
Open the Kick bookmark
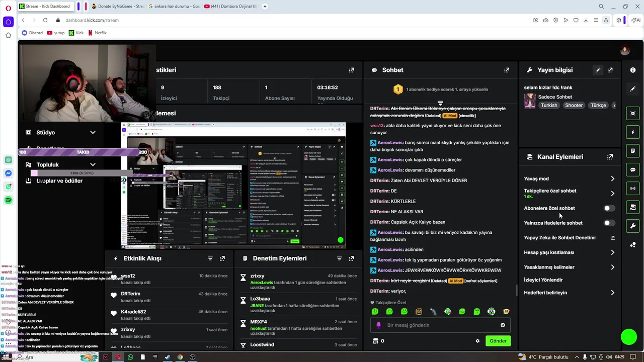76,33
